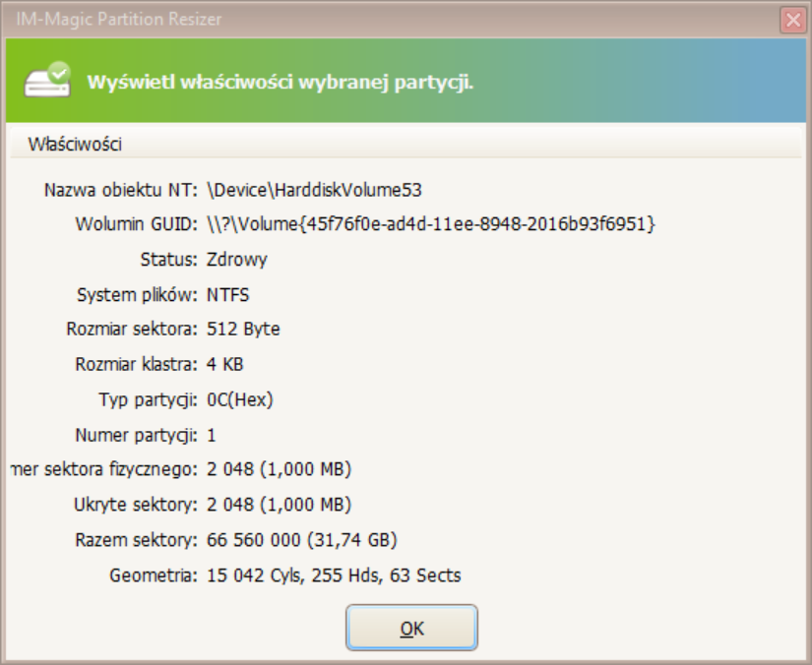The image size is (812, 665).
Task: Click the label Nazwa obiektu NT
Action: [x=121, y=190]
